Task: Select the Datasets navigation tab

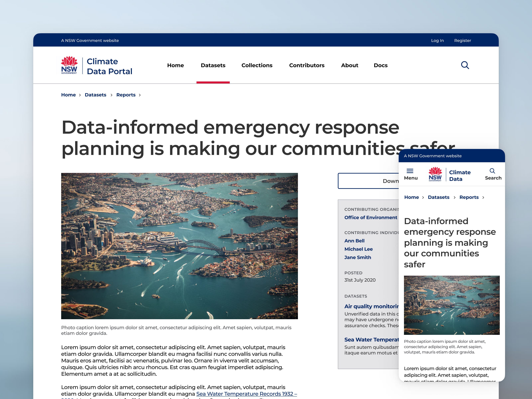Action: [x=213, y=65]
